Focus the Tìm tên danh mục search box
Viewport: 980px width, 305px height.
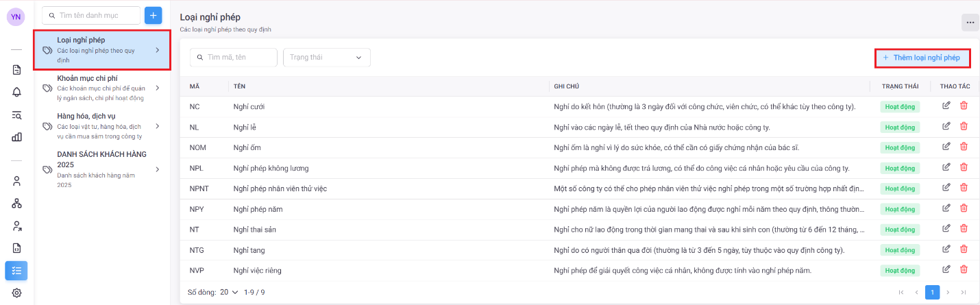click(x=91, y=15)
